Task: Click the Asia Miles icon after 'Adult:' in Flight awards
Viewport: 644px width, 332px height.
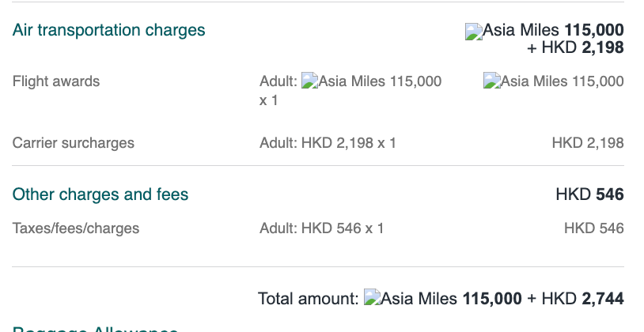Action: pos(309,81)
